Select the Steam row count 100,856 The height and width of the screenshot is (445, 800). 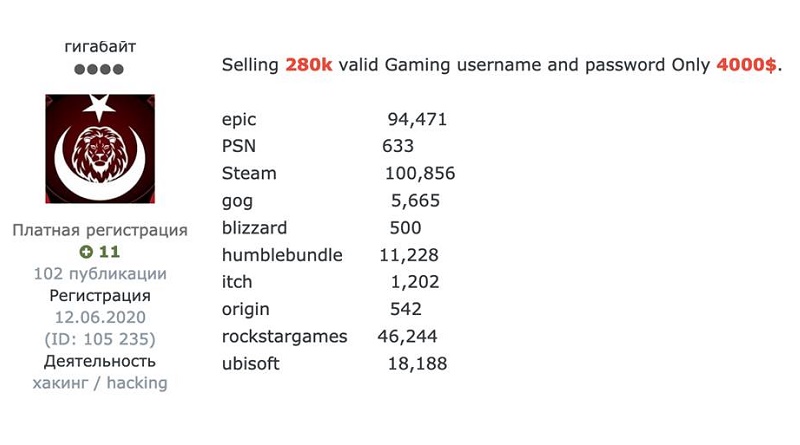coord(420,174)
